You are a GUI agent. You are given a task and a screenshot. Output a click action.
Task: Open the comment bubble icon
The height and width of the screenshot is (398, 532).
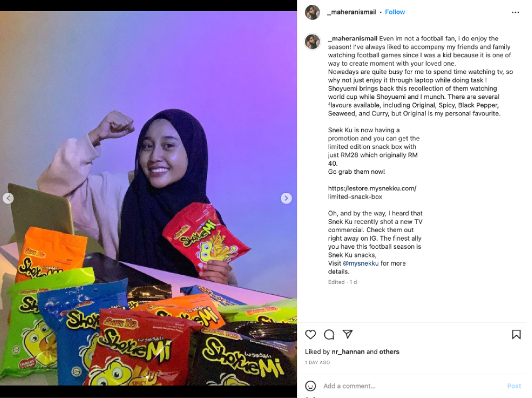pos(329,335)
